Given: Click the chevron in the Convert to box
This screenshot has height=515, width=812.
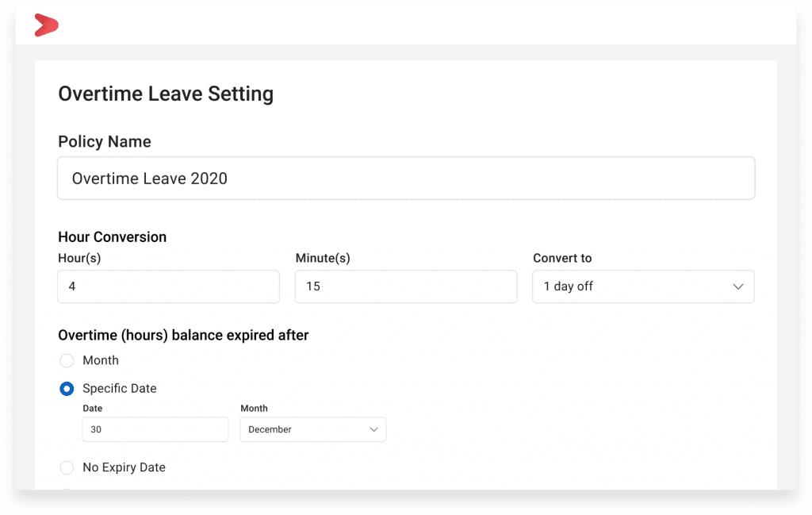Looking at the screenshot, I should click(x=739, y=286).
